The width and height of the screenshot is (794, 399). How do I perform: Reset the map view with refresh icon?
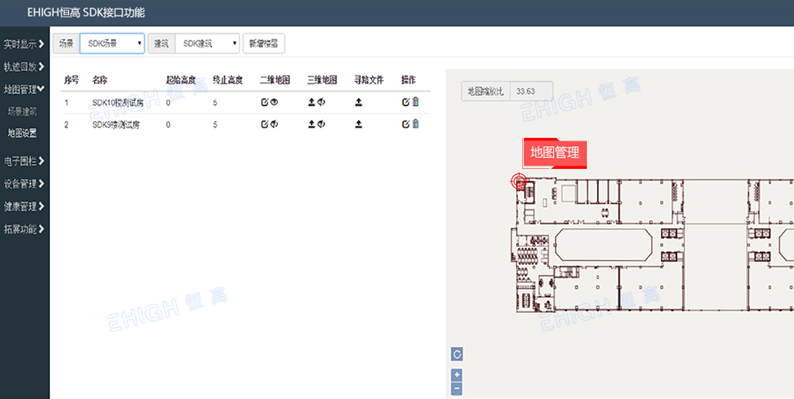point(457,354)
